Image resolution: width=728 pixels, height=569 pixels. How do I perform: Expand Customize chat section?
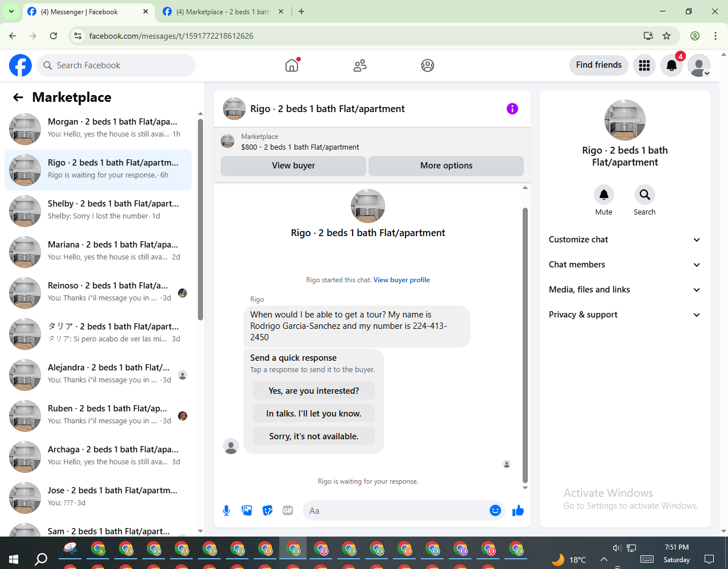625,240
